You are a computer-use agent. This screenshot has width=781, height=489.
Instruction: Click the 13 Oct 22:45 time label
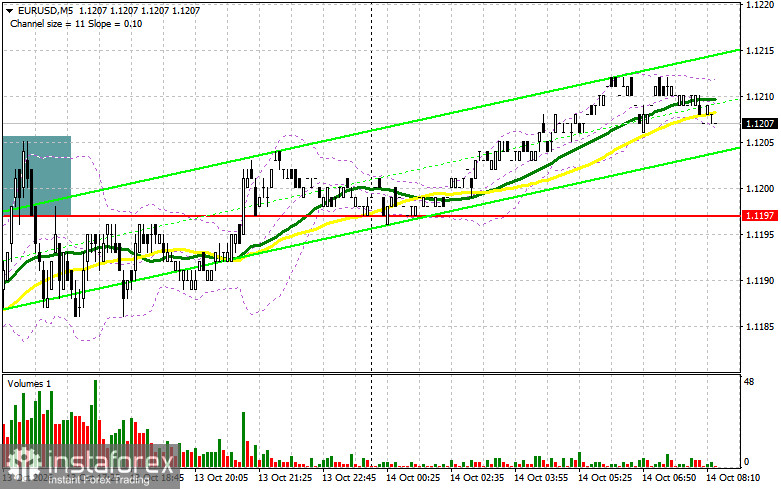(x=349, y=478)
